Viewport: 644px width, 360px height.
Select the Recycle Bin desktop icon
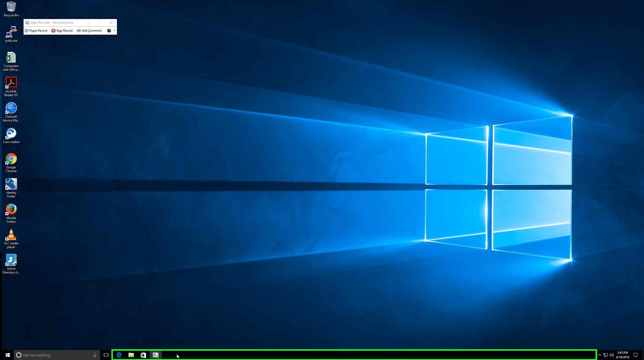tap(11, 9)
